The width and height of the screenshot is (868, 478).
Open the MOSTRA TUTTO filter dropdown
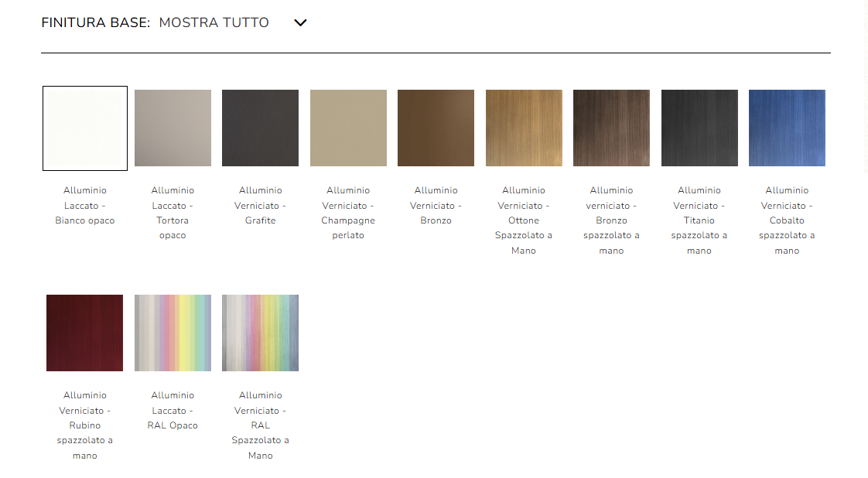(x=214, y=23)
